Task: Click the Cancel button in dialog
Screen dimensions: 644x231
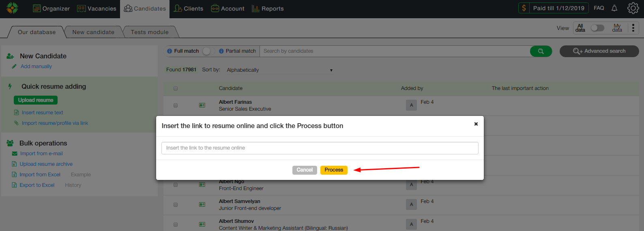Action: (x=305, y=170)
